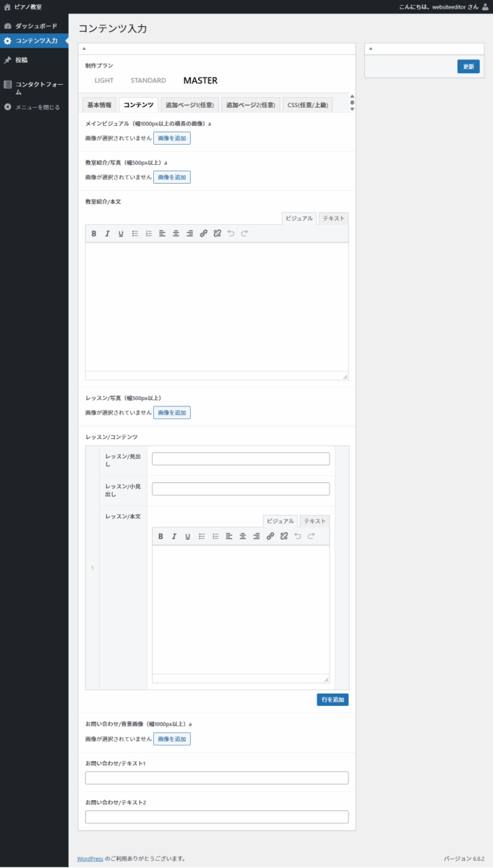Select the LIGHT plan option
493x868 pixels.
point(104,80)
